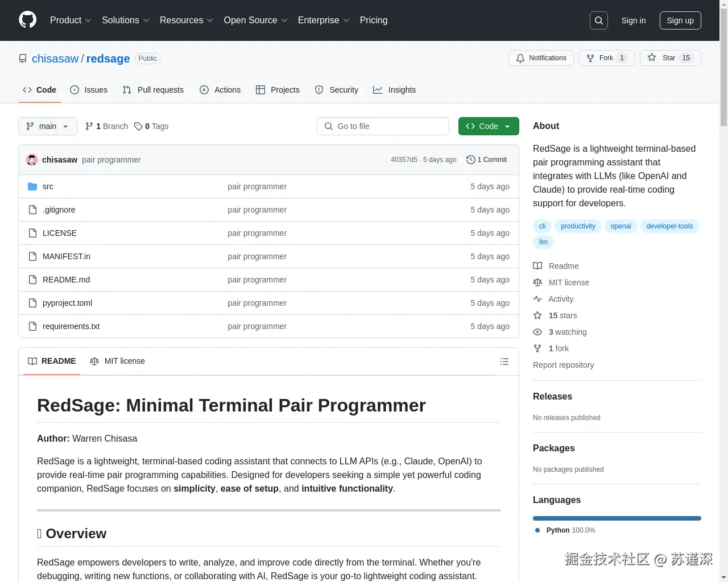Open the GitHub home logo
728x582 pixels.
[x=27, y=20]
